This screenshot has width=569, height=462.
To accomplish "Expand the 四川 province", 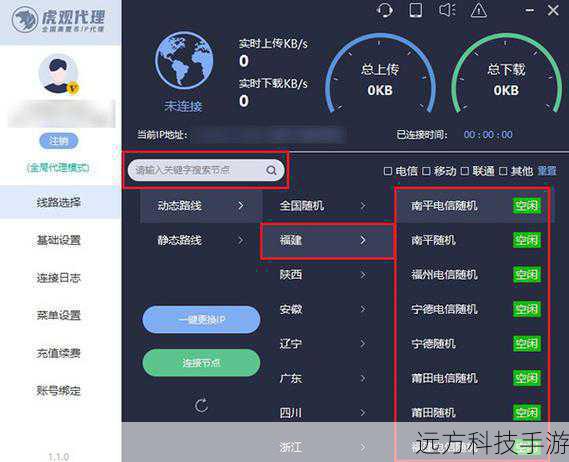I will pyautogui.click(x=327, y=413).
